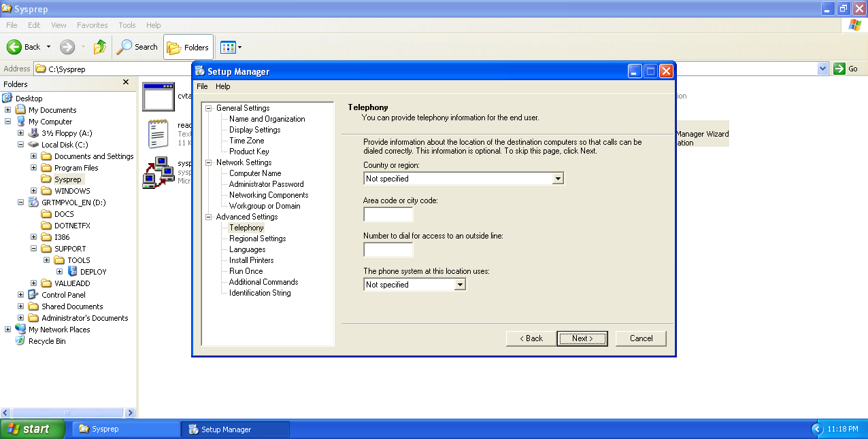Viewport: 868px width, 439px height.
Task: Select My Computer icon in the tree
Action: tap(21, 122)
